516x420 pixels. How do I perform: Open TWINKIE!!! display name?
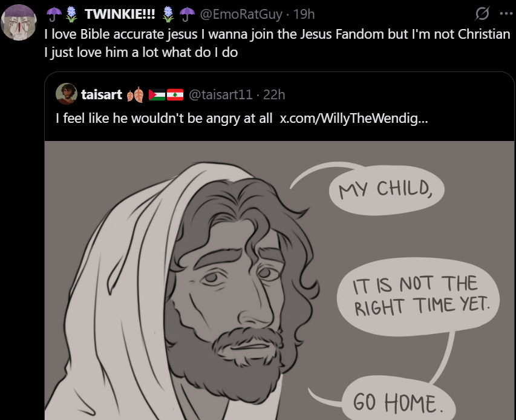pyautogui.click(x=120, y=14)
